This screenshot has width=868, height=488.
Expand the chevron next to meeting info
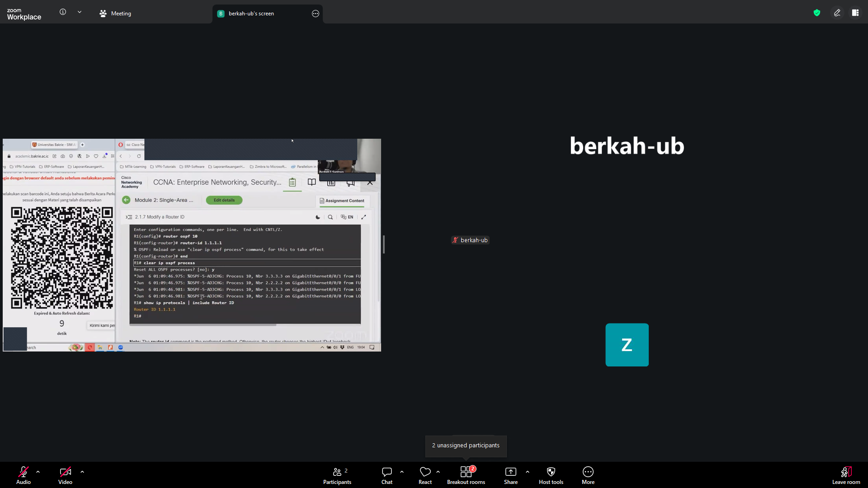(80, 12)
